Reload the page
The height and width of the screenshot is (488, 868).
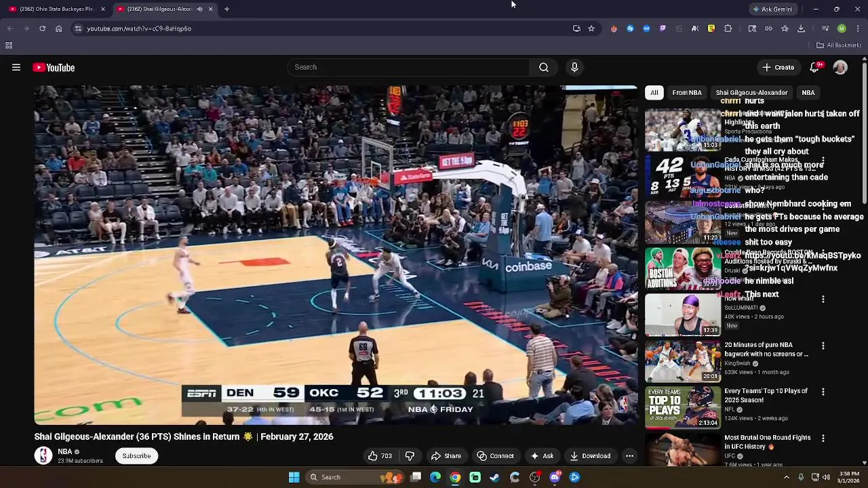pyautogui.click(x=42, y=28)
